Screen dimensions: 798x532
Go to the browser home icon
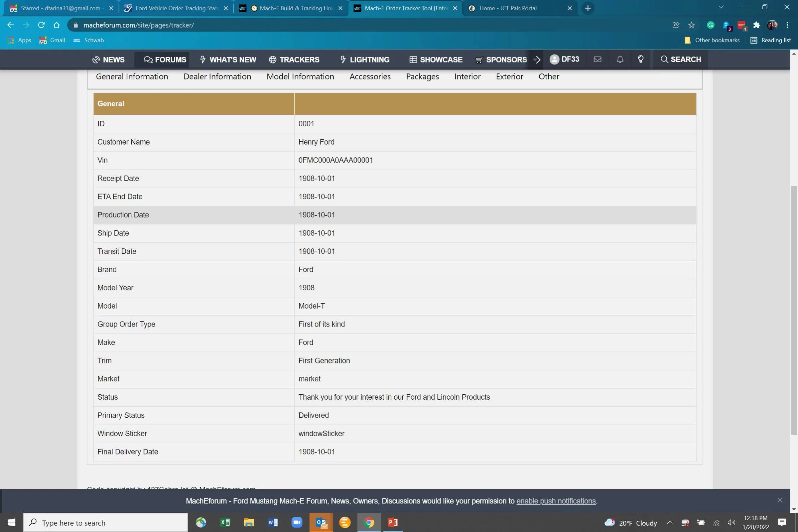coord(57,25)
